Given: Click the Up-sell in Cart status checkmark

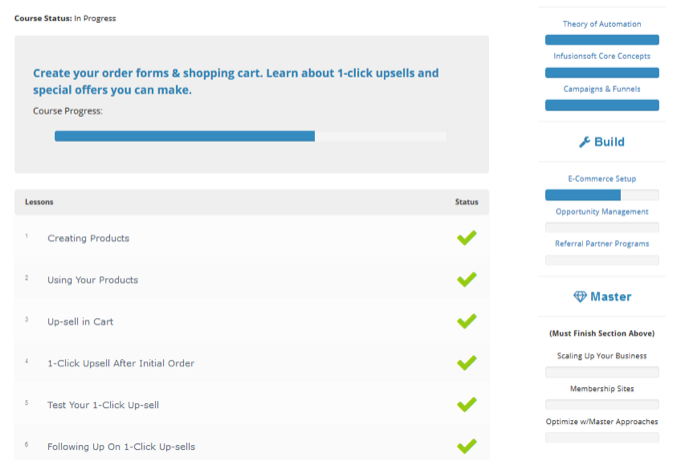Looking at the screenshot, I should [466, 321].
